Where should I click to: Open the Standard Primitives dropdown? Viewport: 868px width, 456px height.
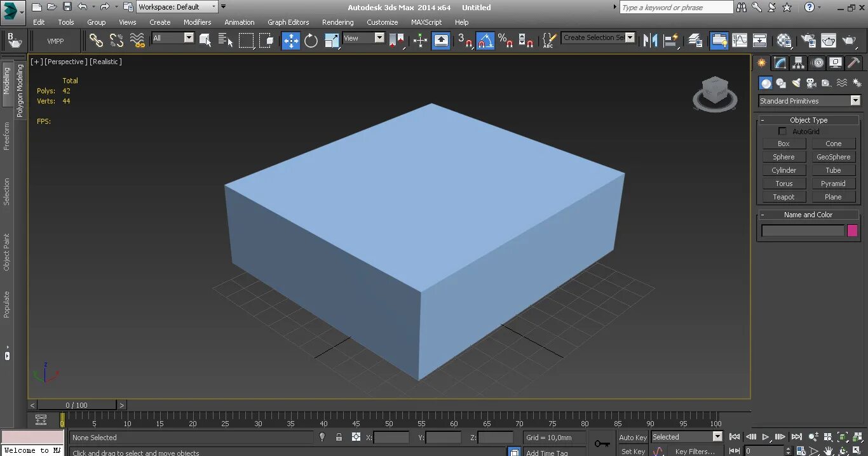click(809, 101)
